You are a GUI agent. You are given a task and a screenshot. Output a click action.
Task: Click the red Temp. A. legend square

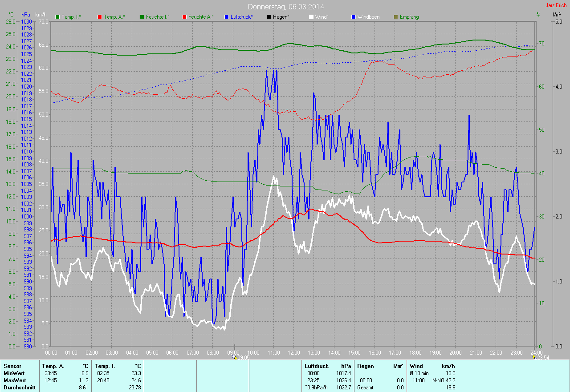click(99, 17)
